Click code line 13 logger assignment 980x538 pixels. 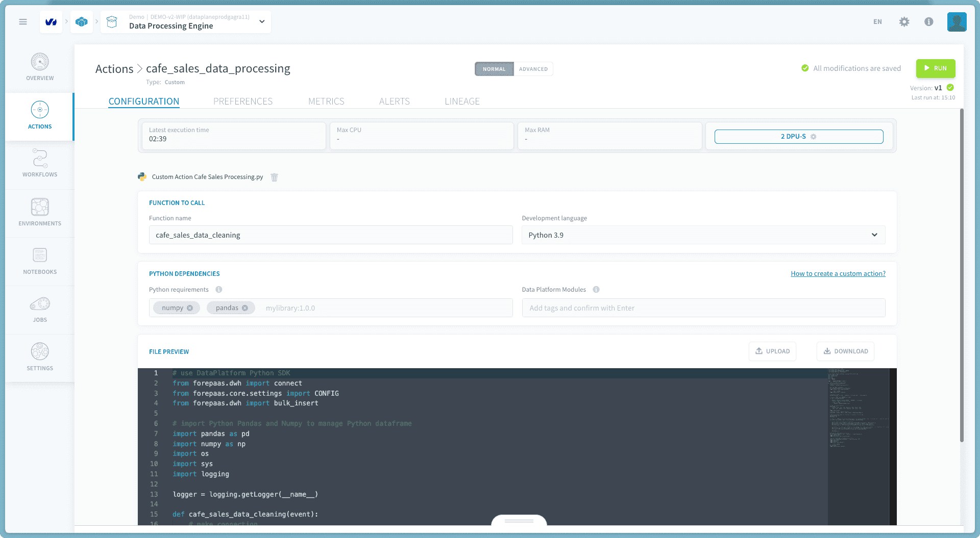pos(245,494)
